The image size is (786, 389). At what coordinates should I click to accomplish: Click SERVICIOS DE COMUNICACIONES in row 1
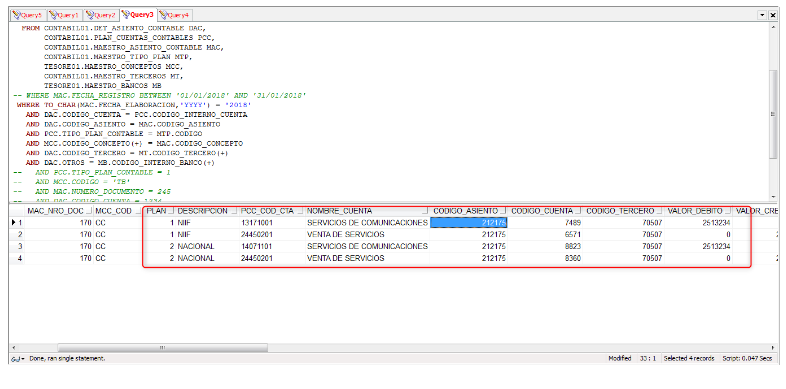coord(367,223)
